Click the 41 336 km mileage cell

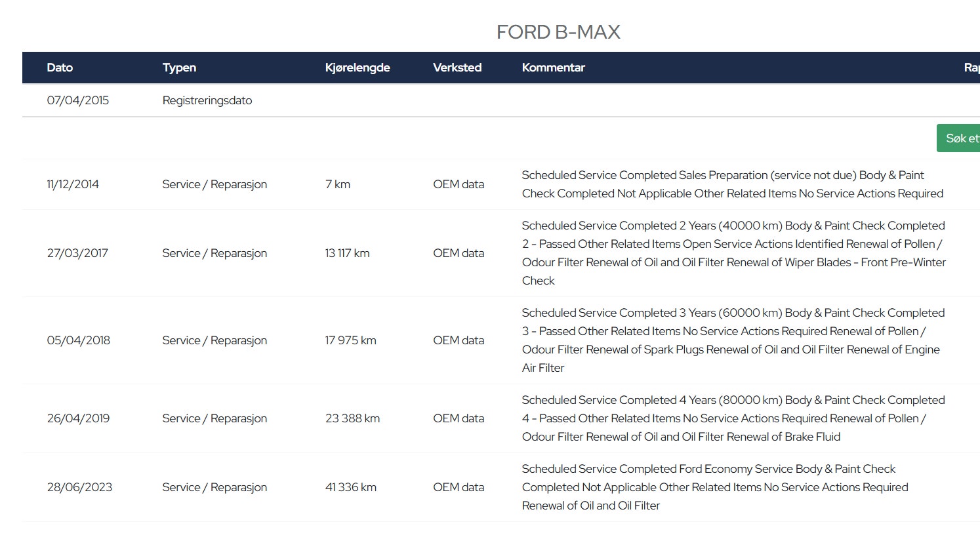(x=350, y=487)
